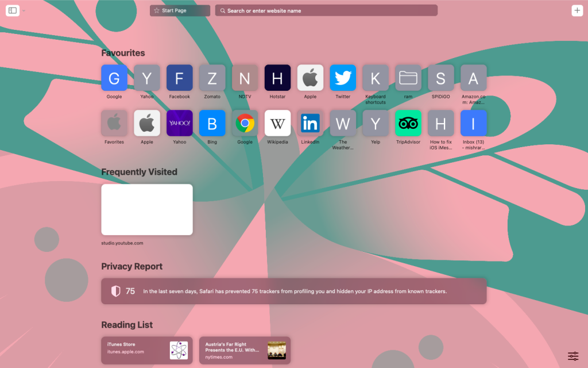Open the Google Chrome-logo favourite
Image resolution: width=588 pixels, height=368 pixels.
(245, 123)
